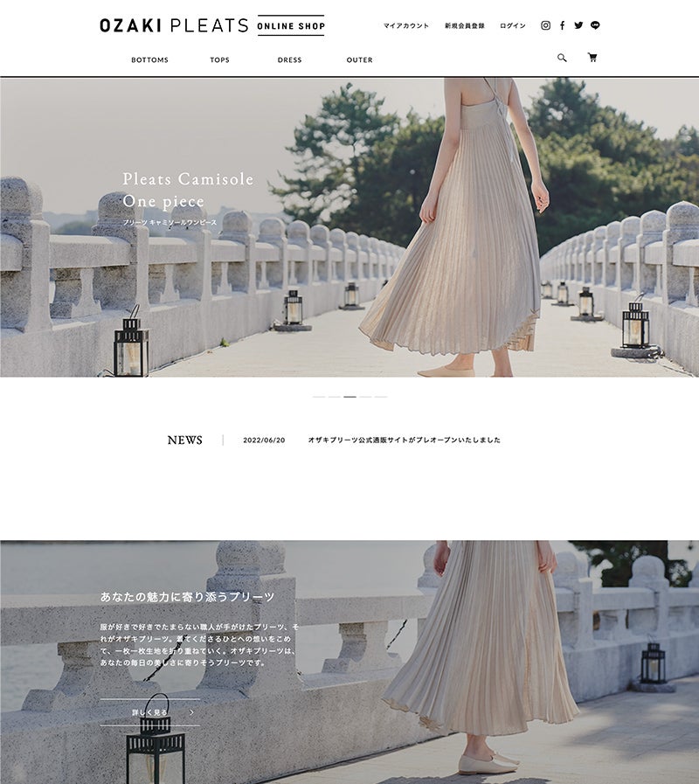Viewport: 699px width, 784px height.
Task: Open the Instagram icon in the header
Action: (x=545, y=25)
